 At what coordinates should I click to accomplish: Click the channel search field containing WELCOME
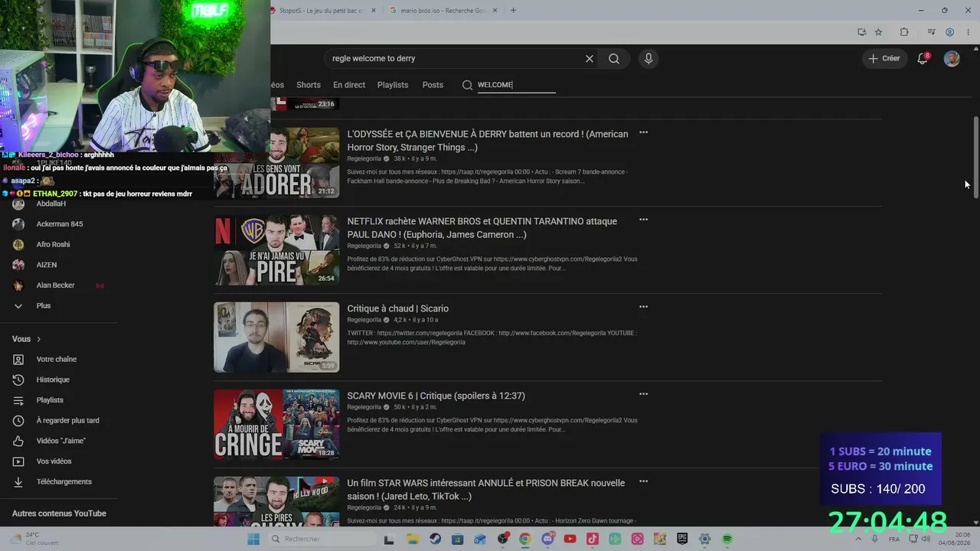coord(516,85)
